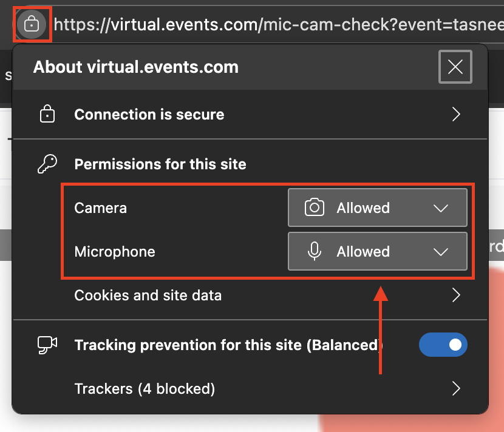Click the tracking prevention camera-shield icon
Viewport: 504px width, 432px height.
(47, 345)
